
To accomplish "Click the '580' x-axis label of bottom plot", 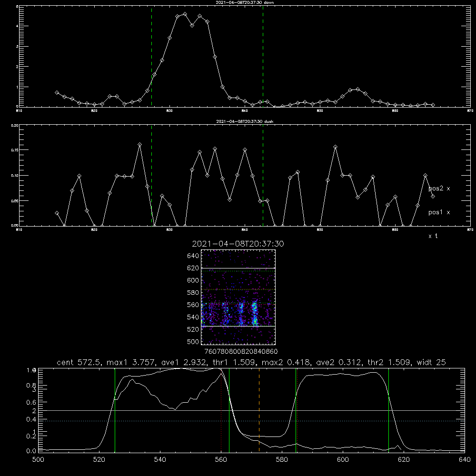I will [282, 460].
